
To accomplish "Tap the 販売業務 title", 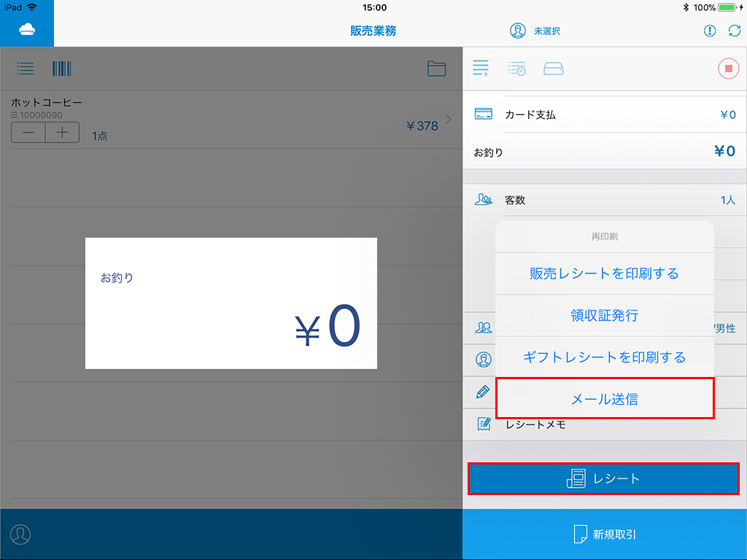I will tap(373, 31).
